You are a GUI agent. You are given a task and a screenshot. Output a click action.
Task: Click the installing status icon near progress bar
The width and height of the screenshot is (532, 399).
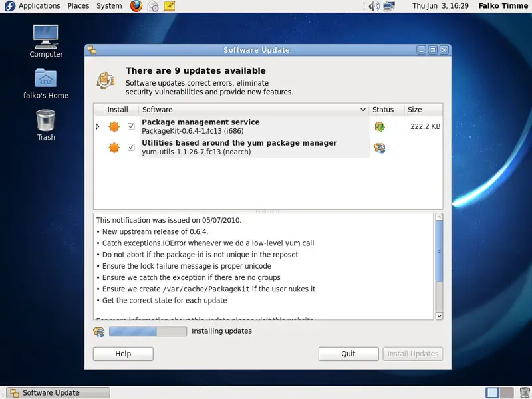pos(99,331)
